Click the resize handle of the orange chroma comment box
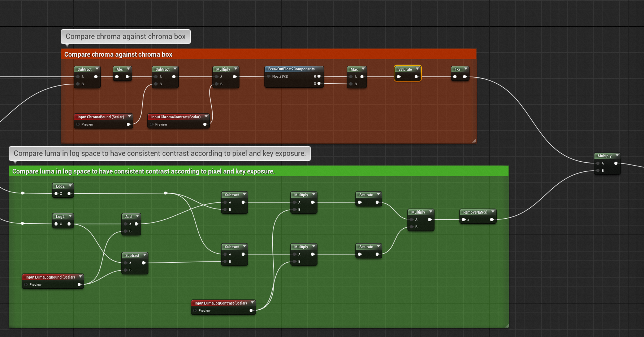Viewport: 644px width, 337px height. coord(474,141)
